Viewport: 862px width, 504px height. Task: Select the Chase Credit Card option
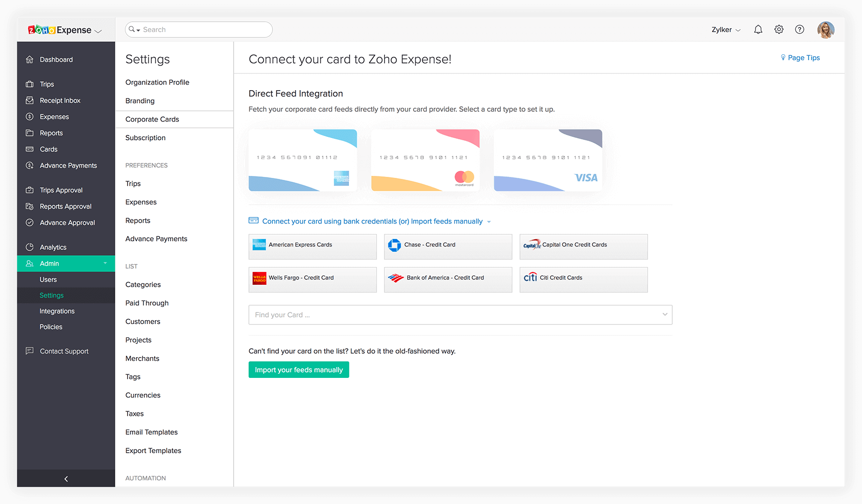point(448,245)
